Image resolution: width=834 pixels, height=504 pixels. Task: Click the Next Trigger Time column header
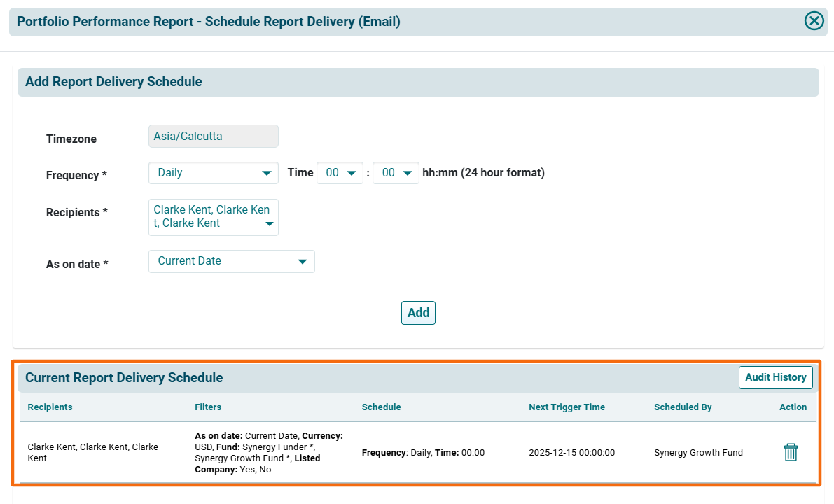point(567,407)
